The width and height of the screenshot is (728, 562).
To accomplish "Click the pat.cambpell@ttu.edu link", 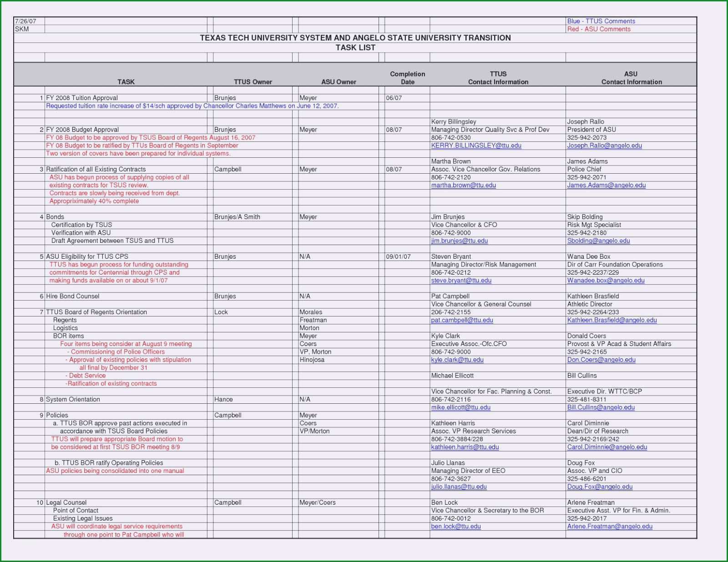I will pyautogui.click(x=462, y=320).
